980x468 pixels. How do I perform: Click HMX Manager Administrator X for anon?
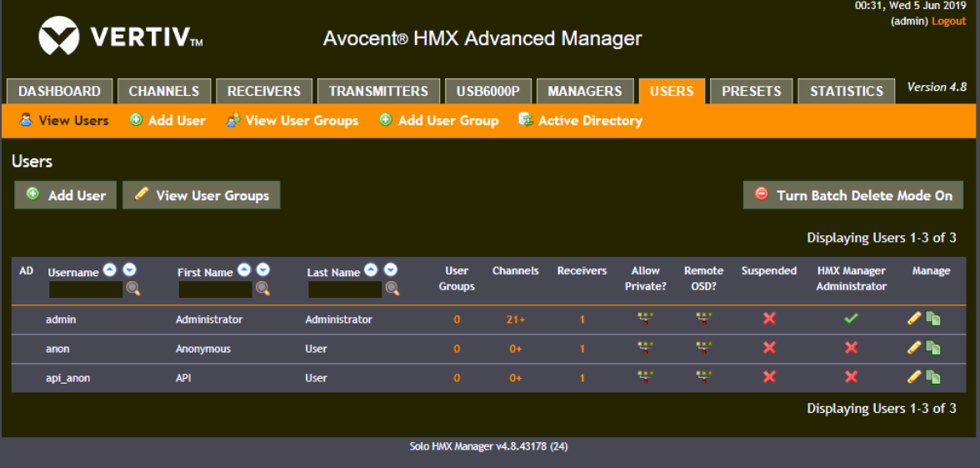coord(851,348)
